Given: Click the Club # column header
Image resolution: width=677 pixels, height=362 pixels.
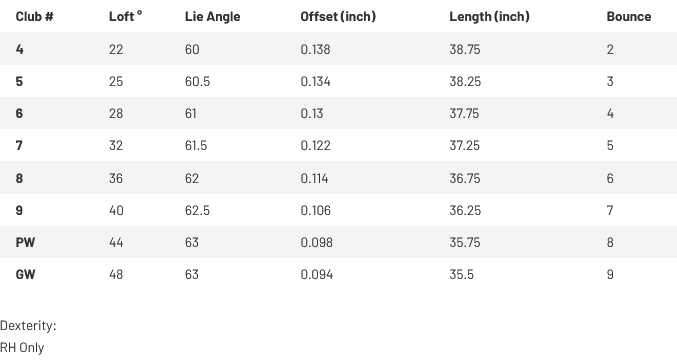Looking at the screenshot, I should [x=35, y=16].
